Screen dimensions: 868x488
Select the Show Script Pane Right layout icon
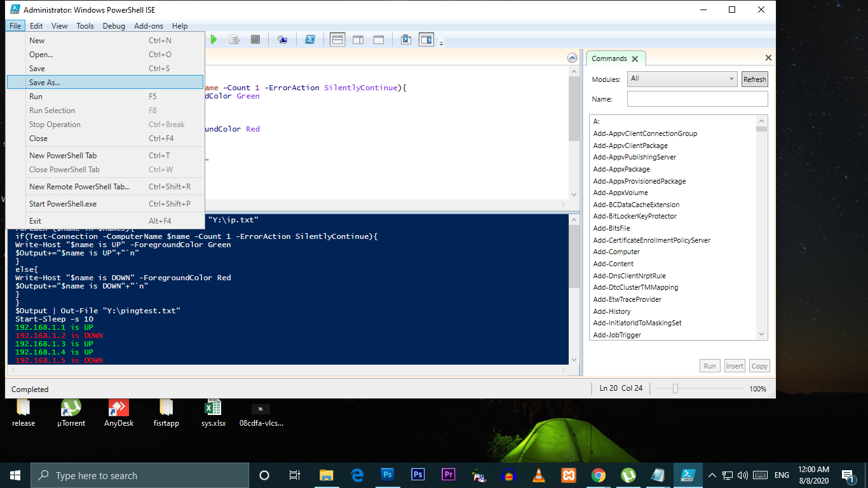click(x=358, y=39)
